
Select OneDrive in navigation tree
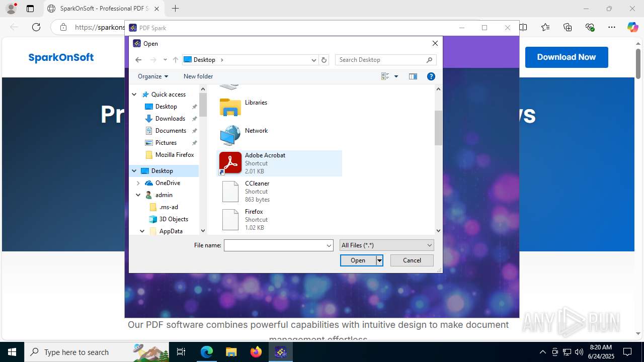click(168, 183)
